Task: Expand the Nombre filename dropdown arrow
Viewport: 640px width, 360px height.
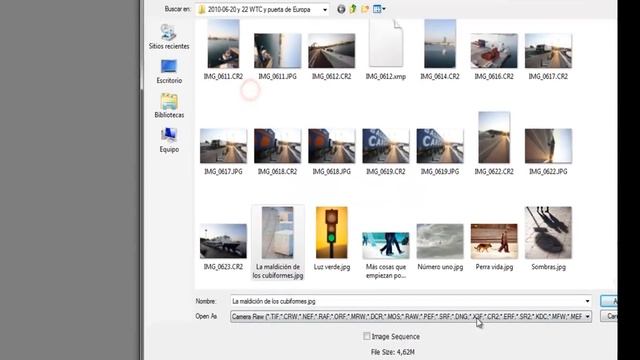Action: (587, 301)
